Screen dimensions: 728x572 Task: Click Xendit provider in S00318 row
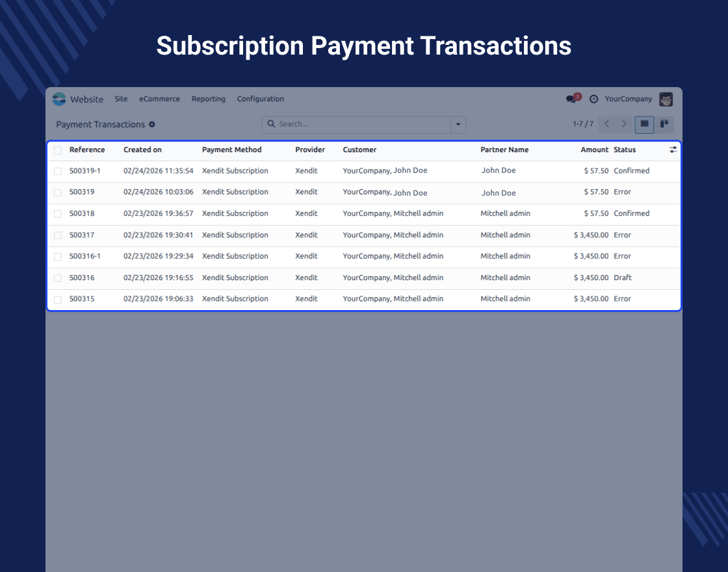pos(306,214)
